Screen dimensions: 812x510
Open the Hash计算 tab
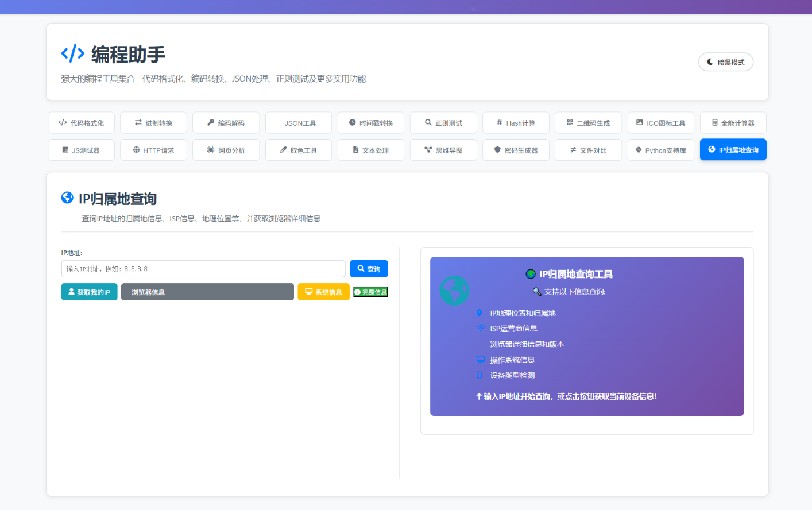pyautogui.click(x=516, y=123)
